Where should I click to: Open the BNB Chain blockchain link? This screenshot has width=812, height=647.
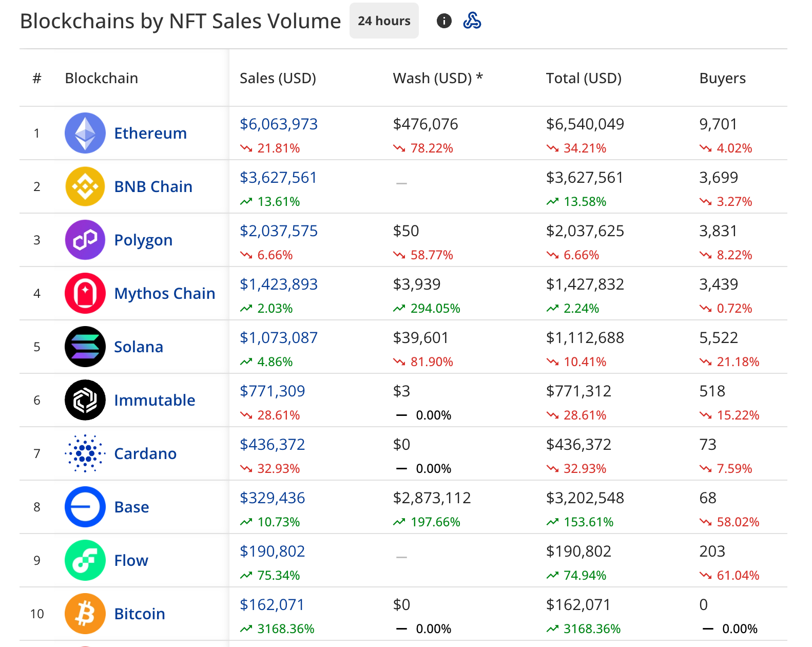pos(153,186)
